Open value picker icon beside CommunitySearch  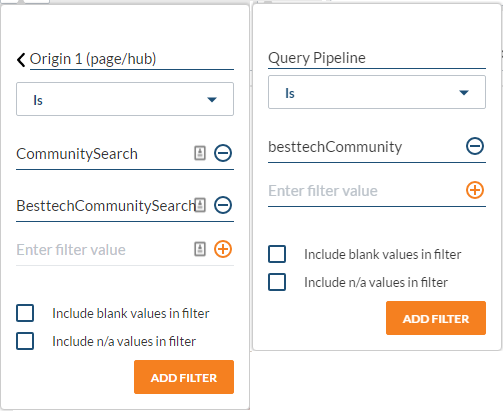pyautogui.click(x=200, y=153)
